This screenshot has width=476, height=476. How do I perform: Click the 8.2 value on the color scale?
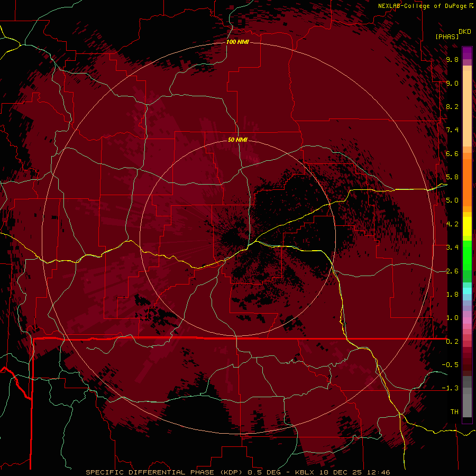click(452, 106)
